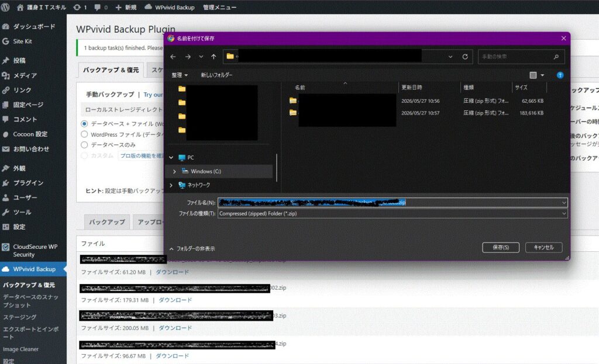Go back in the save dialog
599x364 pixels.
point(173,57)
